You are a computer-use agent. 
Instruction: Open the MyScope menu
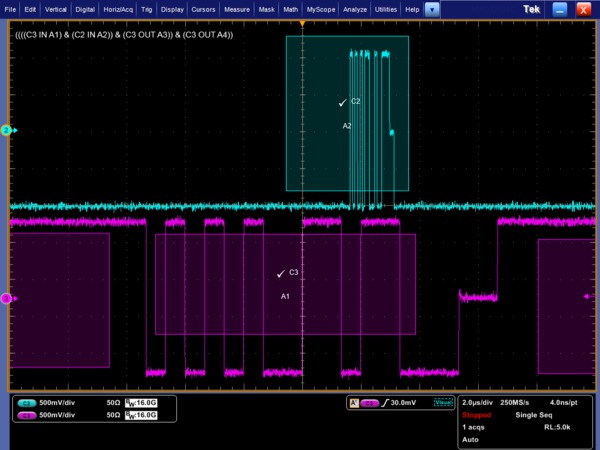tap(321, 9)
